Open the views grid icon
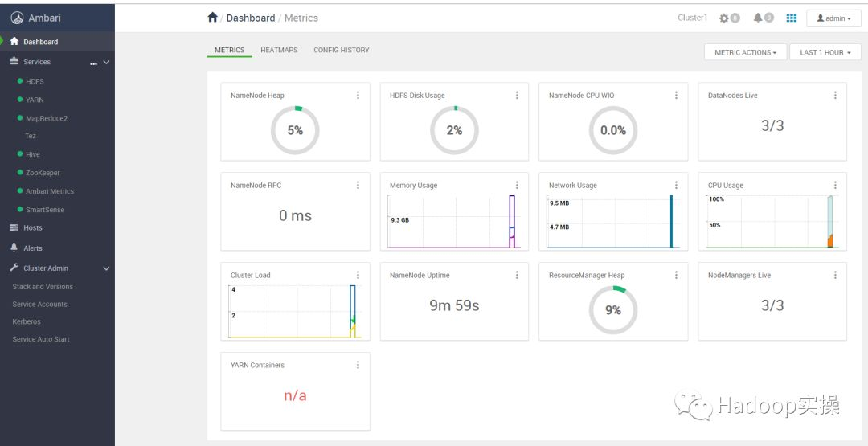 (x=792, y=18)
